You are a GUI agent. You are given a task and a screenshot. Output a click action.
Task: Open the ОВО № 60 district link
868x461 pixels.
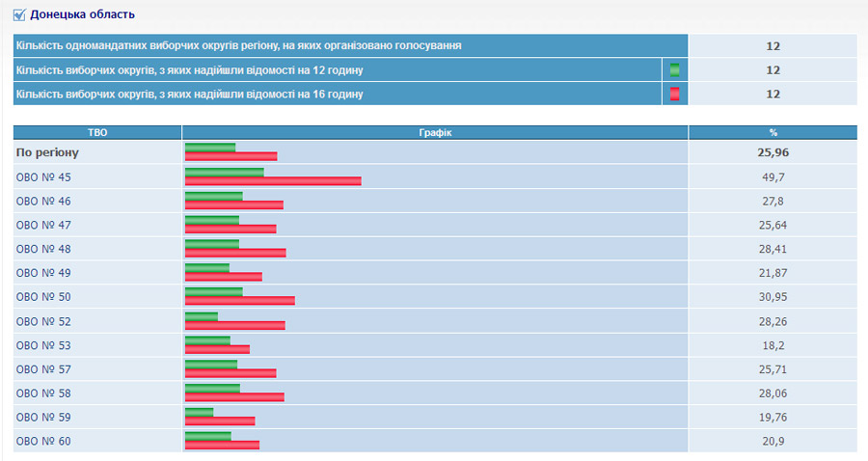43,441
